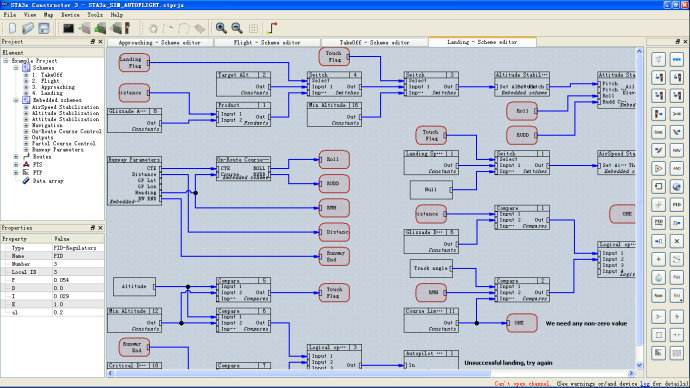
Task: Pick the Num block in palette
Action: pos(658,296)
